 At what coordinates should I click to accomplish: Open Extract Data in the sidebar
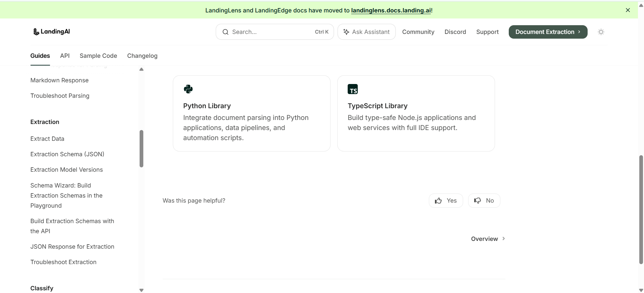[47, 139]
